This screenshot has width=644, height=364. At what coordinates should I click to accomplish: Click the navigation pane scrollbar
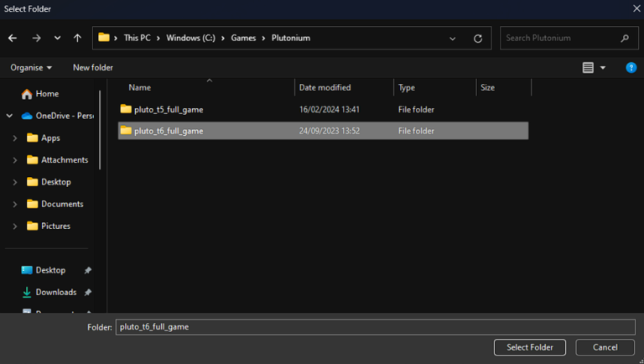click(100, 130)
